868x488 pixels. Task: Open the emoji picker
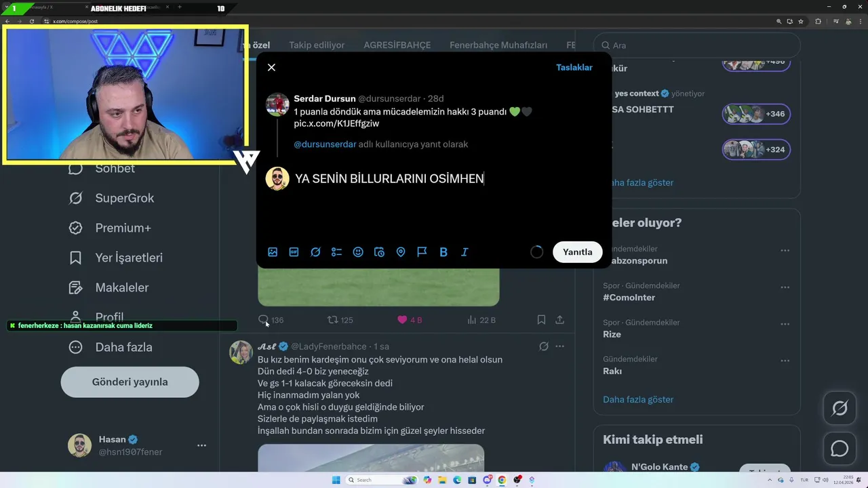[358, 252]
